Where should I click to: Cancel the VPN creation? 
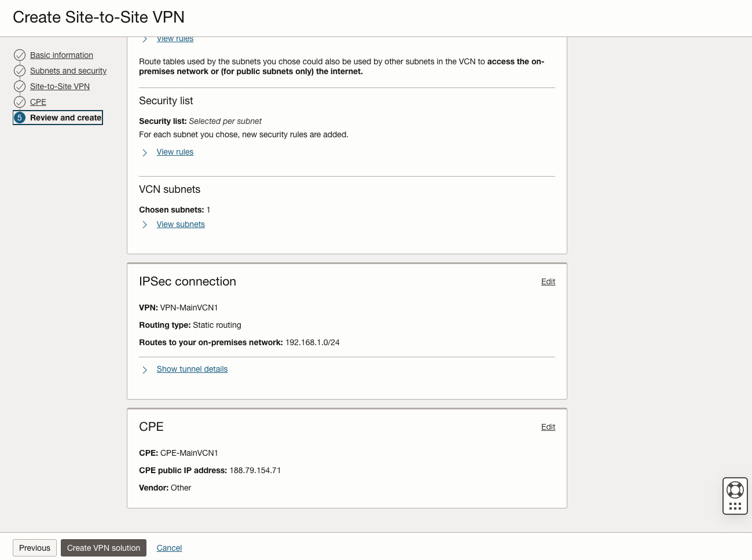pos(169,548)
